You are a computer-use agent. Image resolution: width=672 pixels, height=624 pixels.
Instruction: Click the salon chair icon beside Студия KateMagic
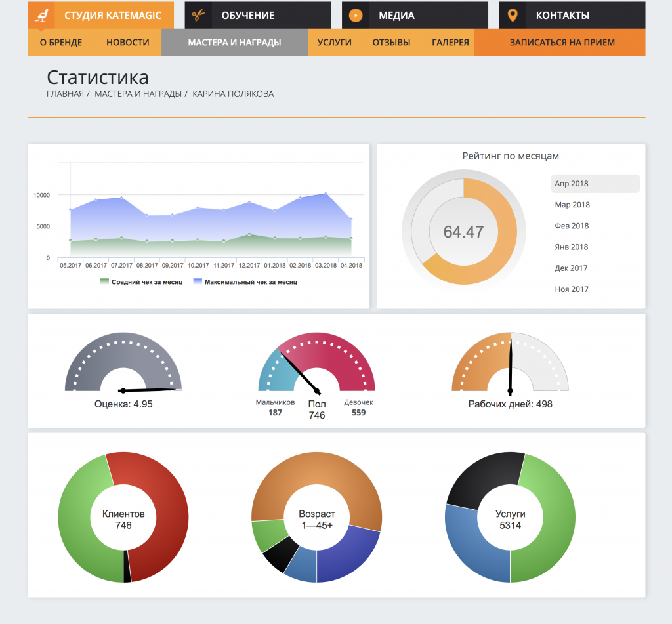(41, 16)
